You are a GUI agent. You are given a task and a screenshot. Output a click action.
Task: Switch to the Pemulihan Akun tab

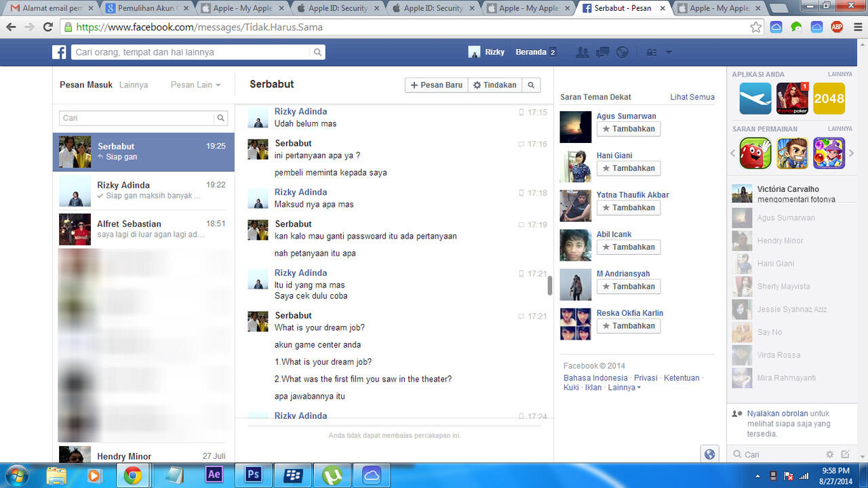(146, 8)
